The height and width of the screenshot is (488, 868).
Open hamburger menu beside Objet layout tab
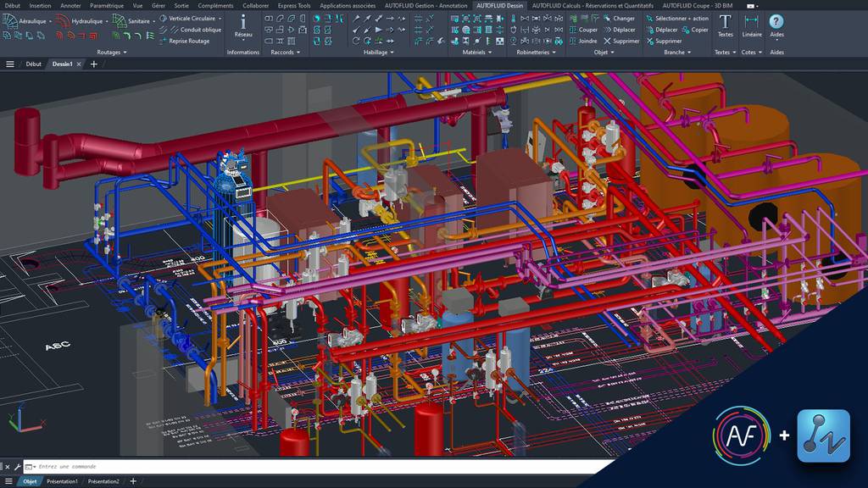click(8, 481)
